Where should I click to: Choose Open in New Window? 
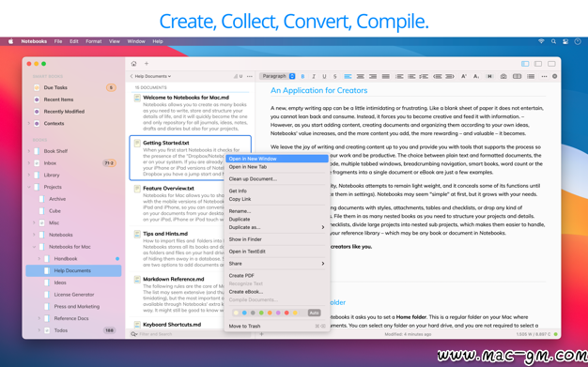tap(277, 159)
